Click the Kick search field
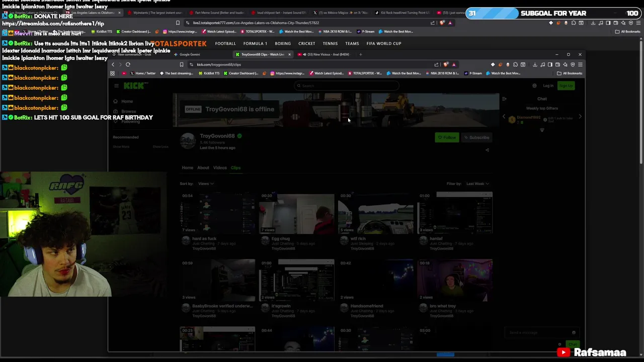 346,86
